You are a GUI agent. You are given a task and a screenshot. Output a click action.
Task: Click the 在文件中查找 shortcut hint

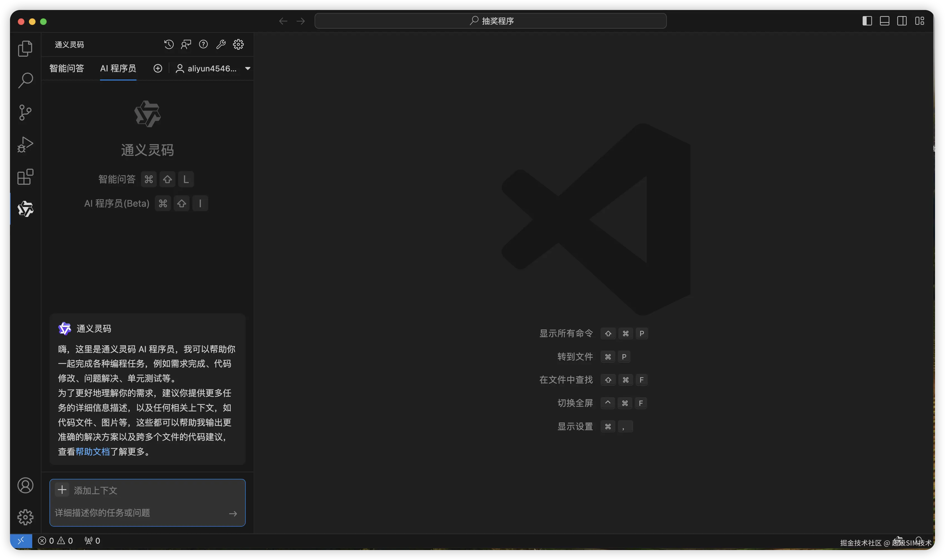pyautogui.click(x=566, y=380)
